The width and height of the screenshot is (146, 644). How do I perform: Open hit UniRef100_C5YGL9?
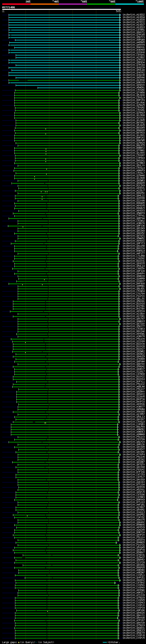pyautogui.click(x=134, y=98)
